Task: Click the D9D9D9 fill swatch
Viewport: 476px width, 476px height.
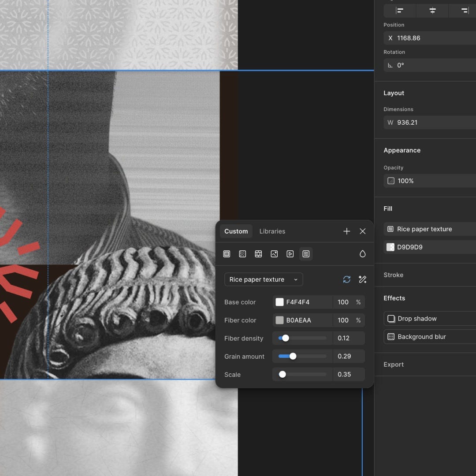Action: [390, 247]
